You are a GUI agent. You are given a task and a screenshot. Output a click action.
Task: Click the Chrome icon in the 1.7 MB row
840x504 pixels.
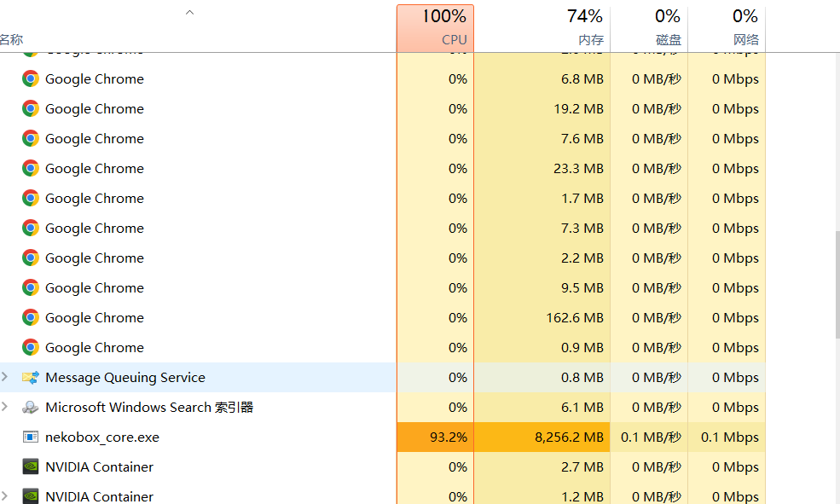click(31, 198)
